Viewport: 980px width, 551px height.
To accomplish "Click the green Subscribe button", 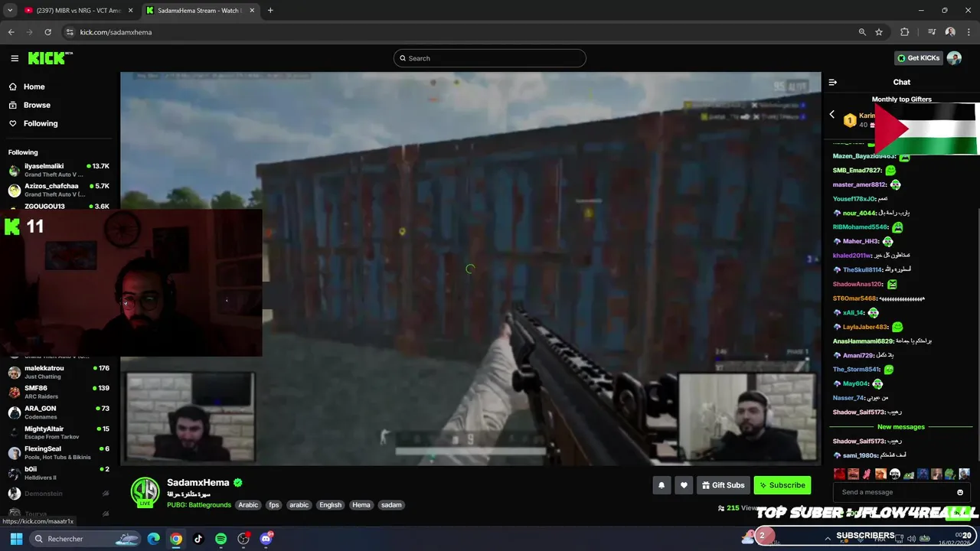I will (782, 485).
